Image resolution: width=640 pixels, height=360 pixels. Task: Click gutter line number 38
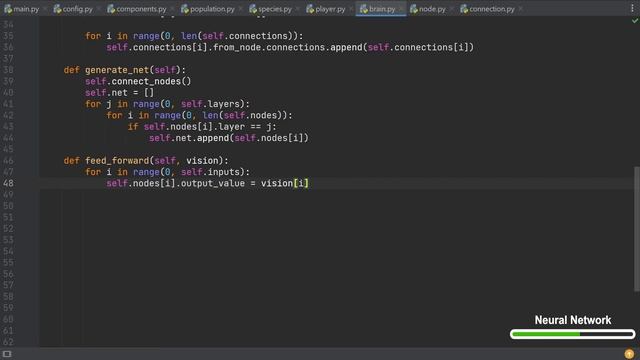click(x=8, y=70)
